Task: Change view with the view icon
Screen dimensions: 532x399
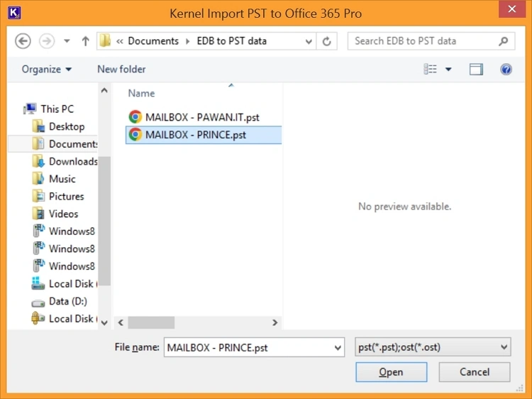Action: click(431, 70)
